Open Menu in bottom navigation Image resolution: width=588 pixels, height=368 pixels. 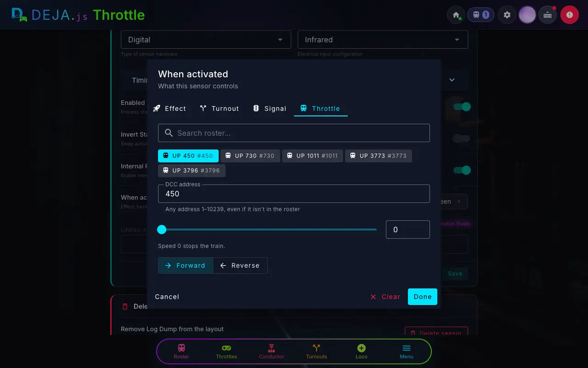click(x=407, y=351)
